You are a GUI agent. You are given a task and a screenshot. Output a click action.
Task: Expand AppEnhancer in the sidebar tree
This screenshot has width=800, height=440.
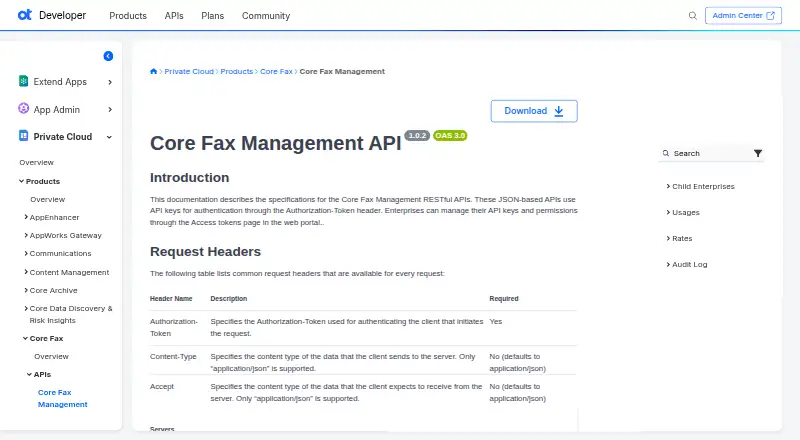[x=26, y=217]
